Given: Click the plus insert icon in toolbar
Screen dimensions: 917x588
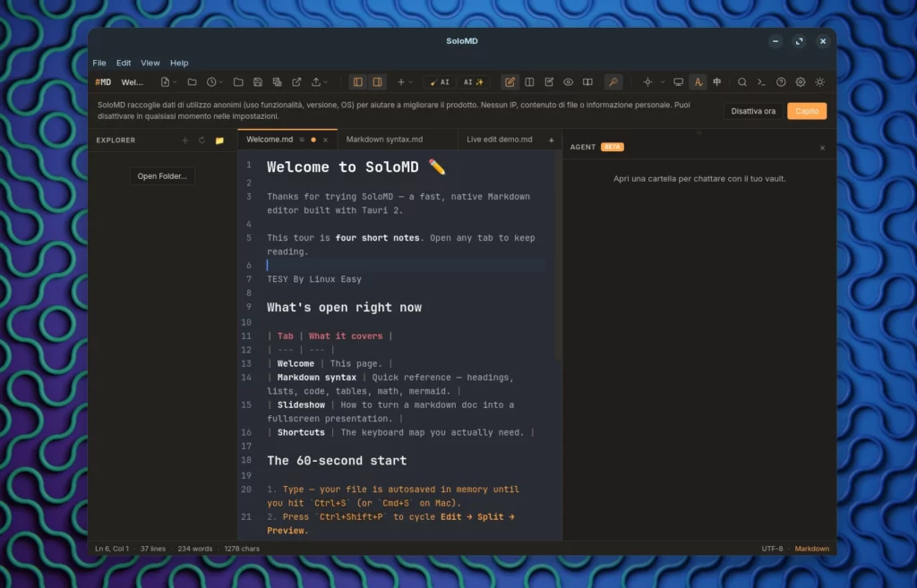Looking at the screenshot, I should point(401,82).
